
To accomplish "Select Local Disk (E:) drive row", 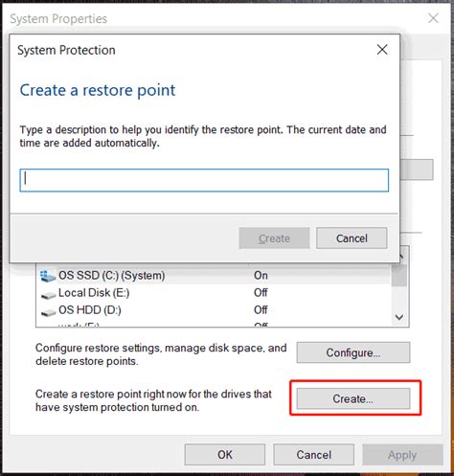I will pos(214,293).
